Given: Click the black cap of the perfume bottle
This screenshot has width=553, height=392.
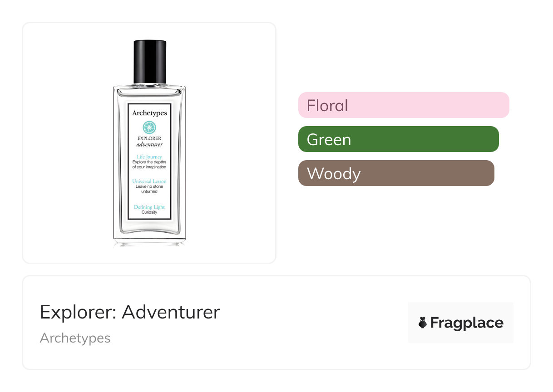Looking at the screenshot, I should (x=150, y=62).
